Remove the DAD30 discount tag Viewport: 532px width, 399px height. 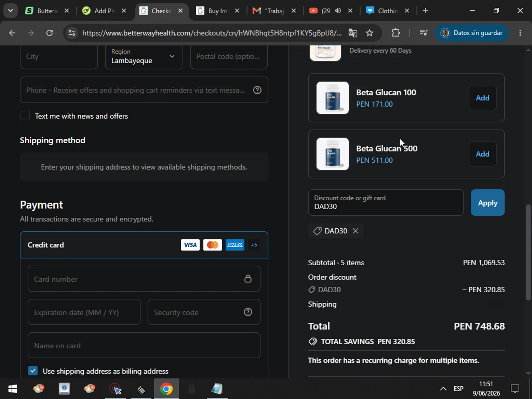click(355, 231)
